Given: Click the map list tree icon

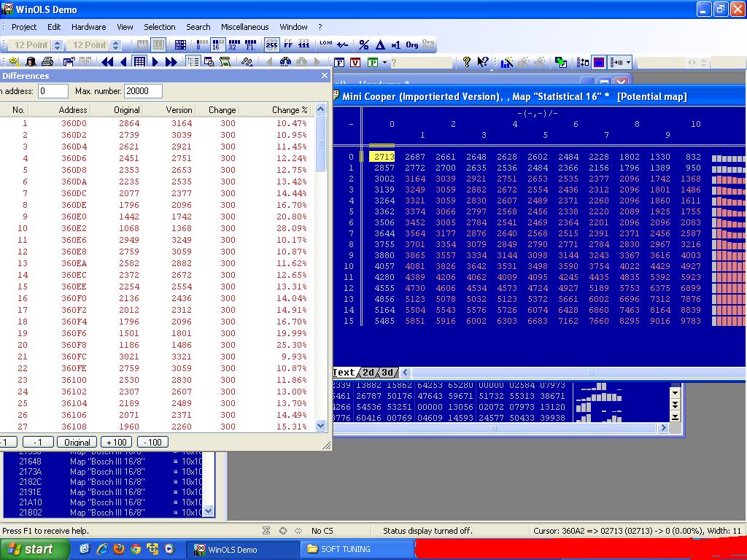Looking at the screenshot, I should [x=193, y=62].
